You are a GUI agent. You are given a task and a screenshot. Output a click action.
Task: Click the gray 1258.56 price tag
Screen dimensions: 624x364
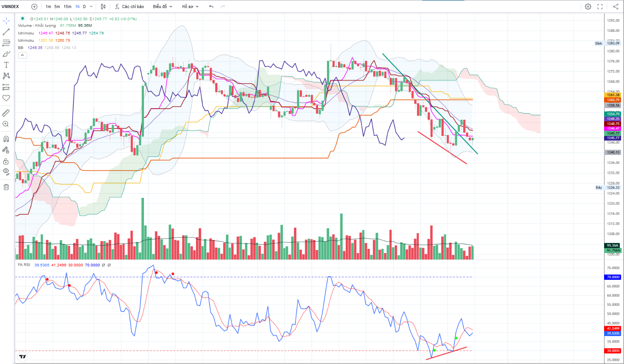[x=613, y=105]
